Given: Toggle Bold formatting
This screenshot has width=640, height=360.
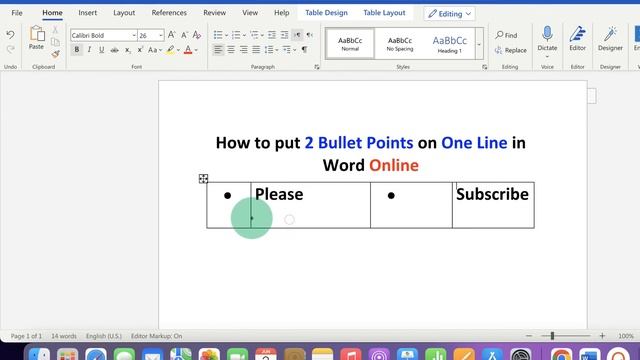Looking at the screenshot, I should (x=76, y=50).
